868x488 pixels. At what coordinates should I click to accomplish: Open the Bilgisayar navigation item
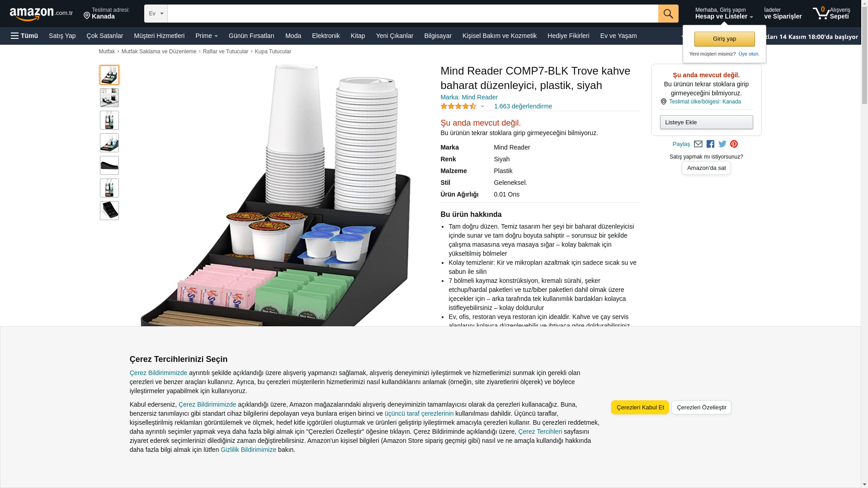438,36
